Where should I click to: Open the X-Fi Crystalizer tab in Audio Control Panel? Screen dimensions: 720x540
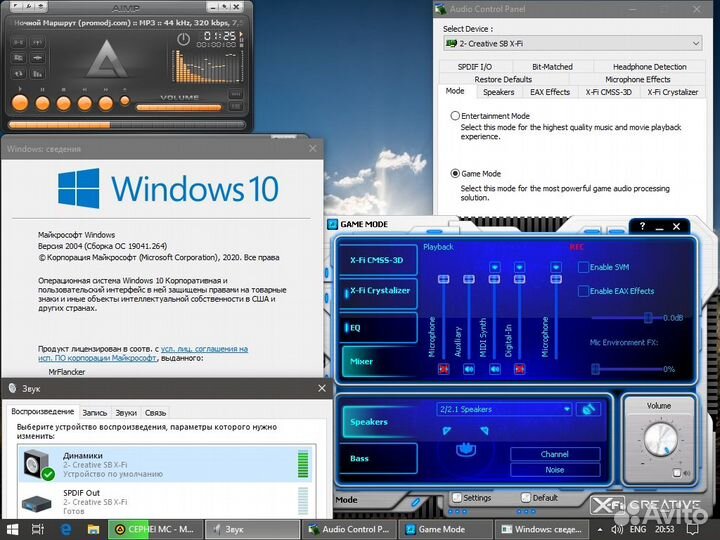click(x=672, y=92)
